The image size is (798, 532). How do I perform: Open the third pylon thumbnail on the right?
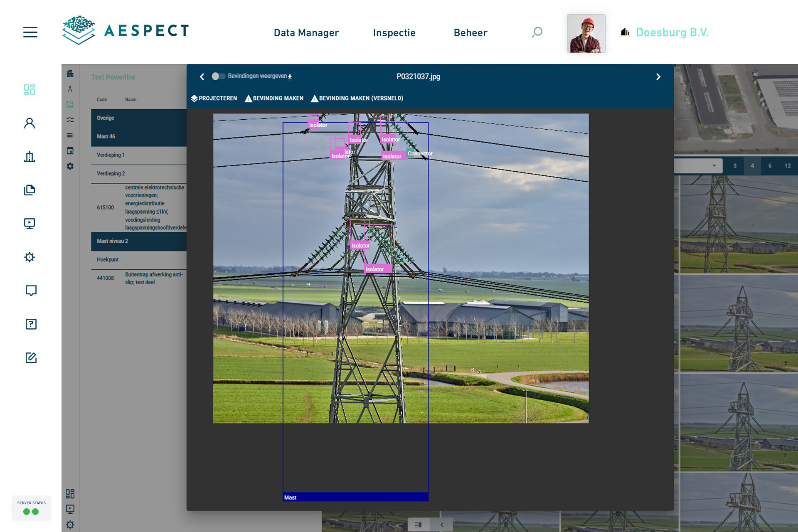[x=739, y=422]
